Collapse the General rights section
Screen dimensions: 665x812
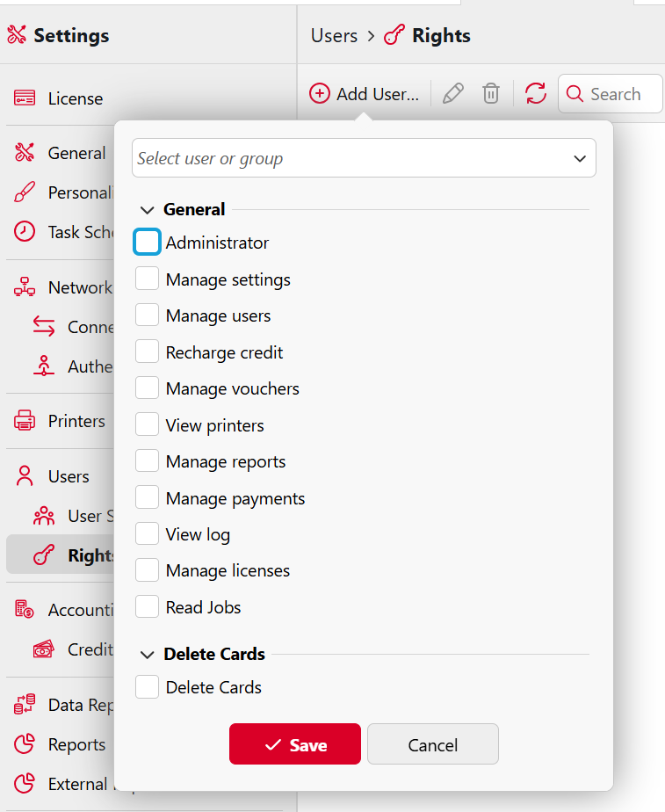[x=147, y=209]
